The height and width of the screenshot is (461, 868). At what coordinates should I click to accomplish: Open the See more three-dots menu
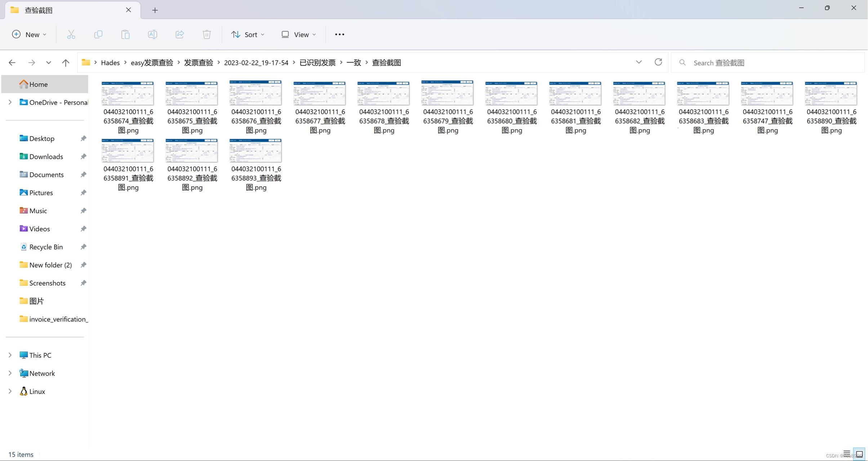coord(339,35)
